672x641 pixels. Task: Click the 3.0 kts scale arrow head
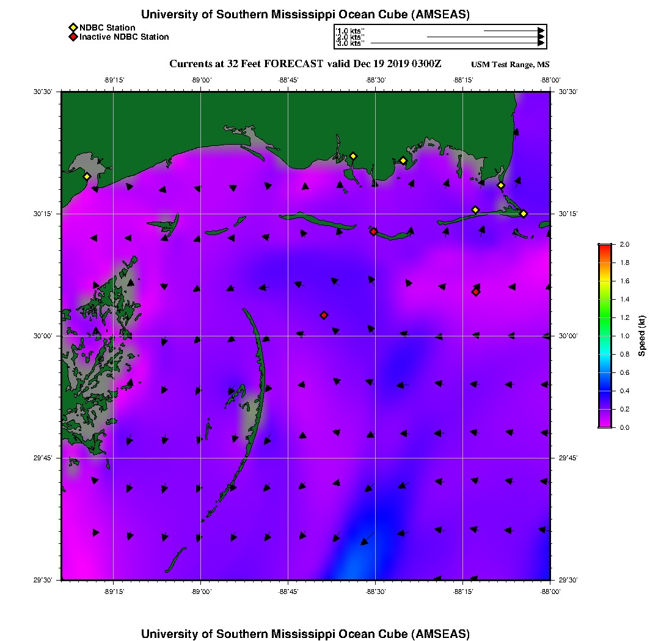541,43
